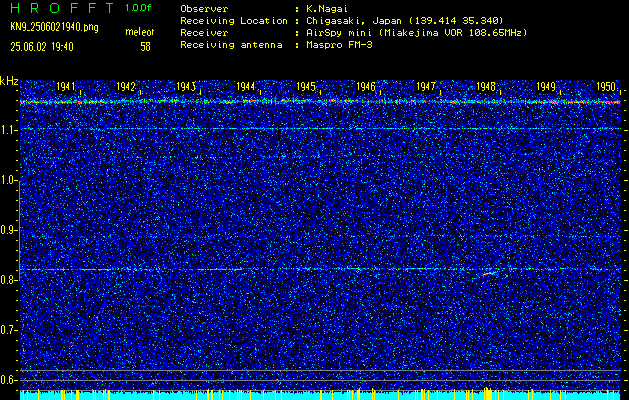Click the version label 1.00f
Screen dimensions: 629x400
click(x=138, y=8)
